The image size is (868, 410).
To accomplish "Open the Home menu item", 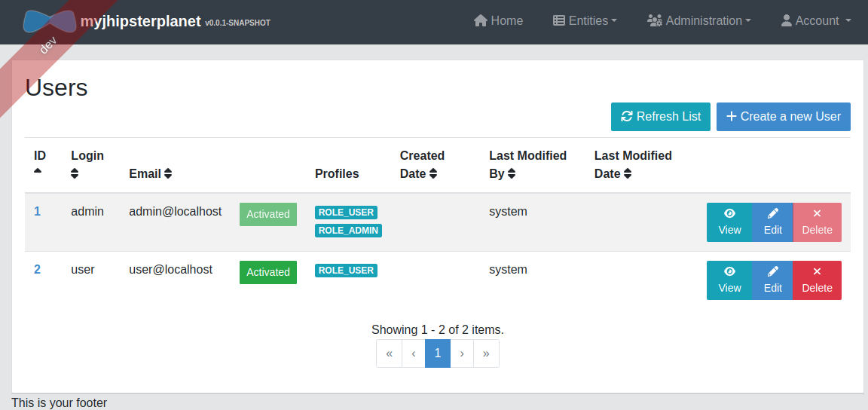I will [498, 21].
